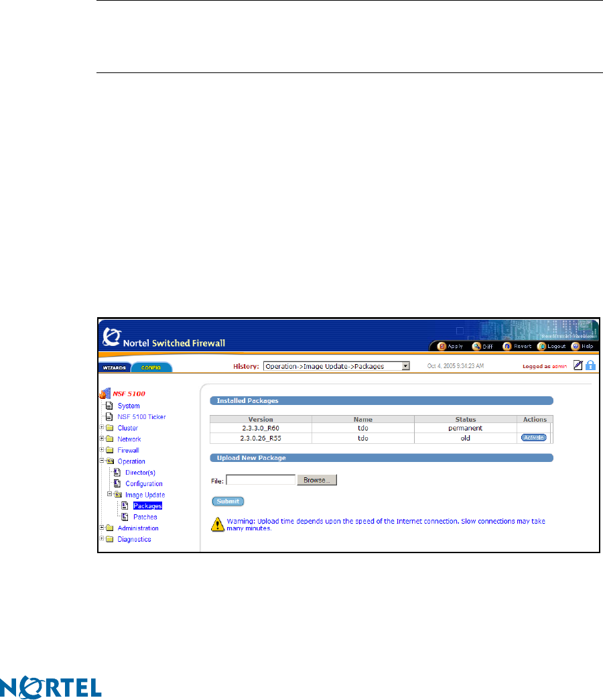
Task: Expand the Administration tree node
Action: (102, 528)
